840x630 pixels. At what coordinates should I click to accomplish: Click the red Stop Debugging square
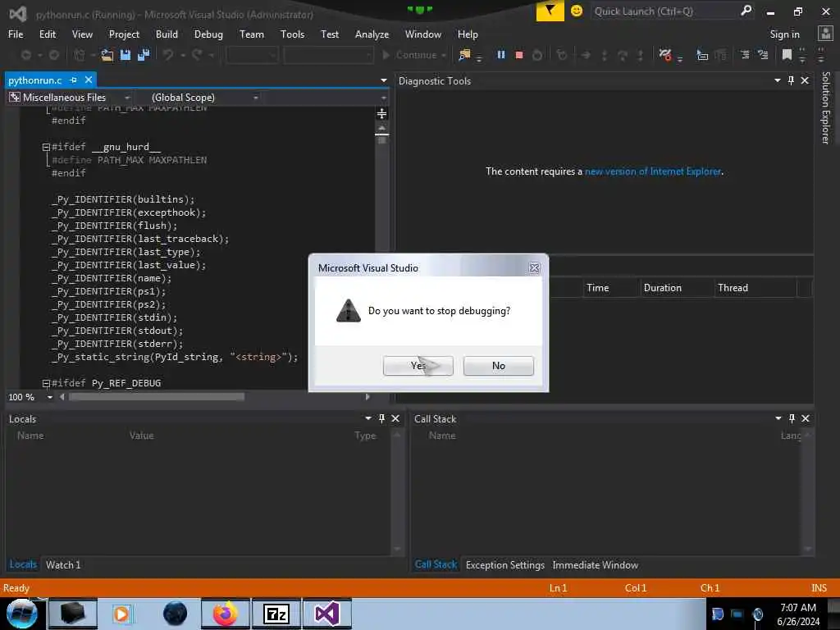point(518,55)
